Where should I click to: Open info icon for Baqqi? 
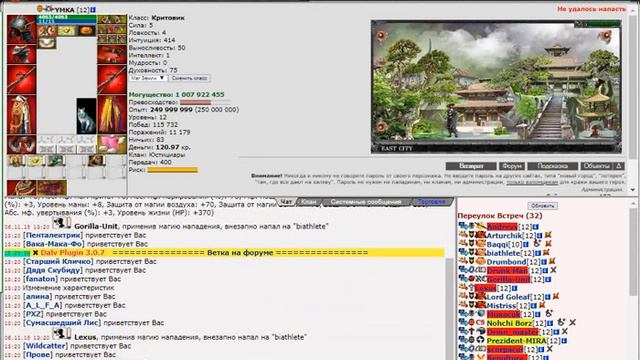(x=526, y=244)
